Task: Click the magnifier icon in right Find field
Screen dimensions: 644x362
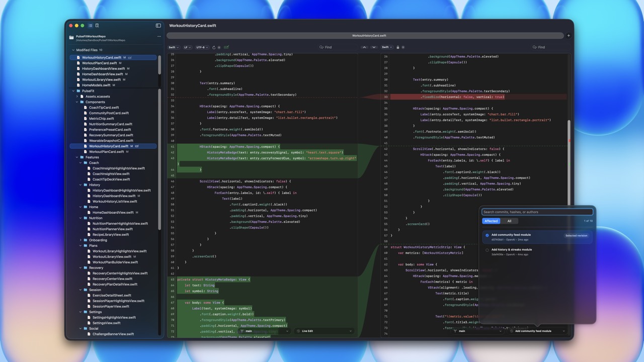Action: click(535, 47)
